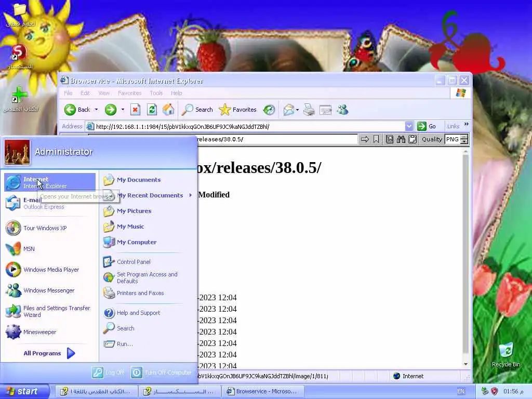This screenshot has width=532, height=399.
Task: Click the Refresh page icon
Action: 152,110
